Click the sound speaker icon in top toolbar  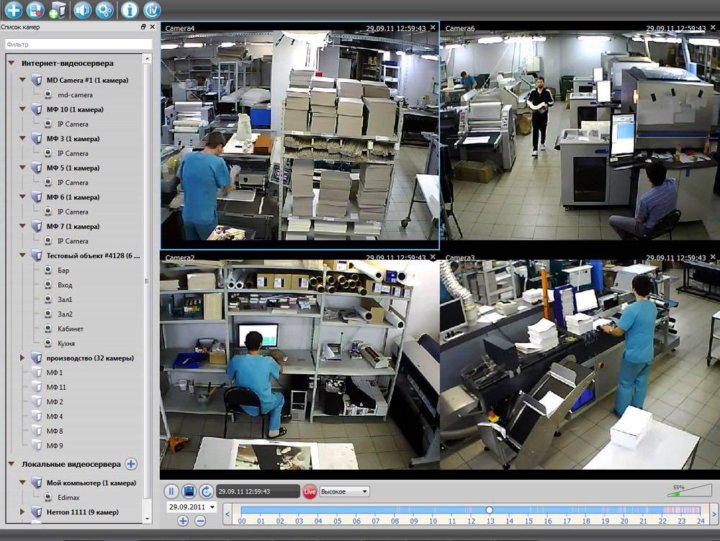[82, 10]
